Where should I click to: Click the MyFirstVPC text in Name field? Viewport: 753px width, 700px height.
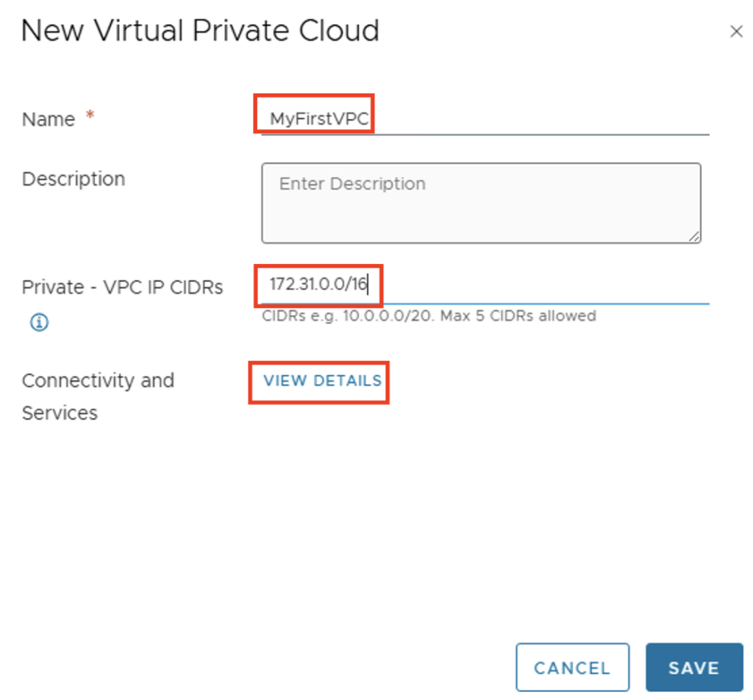tap(318, 118)
